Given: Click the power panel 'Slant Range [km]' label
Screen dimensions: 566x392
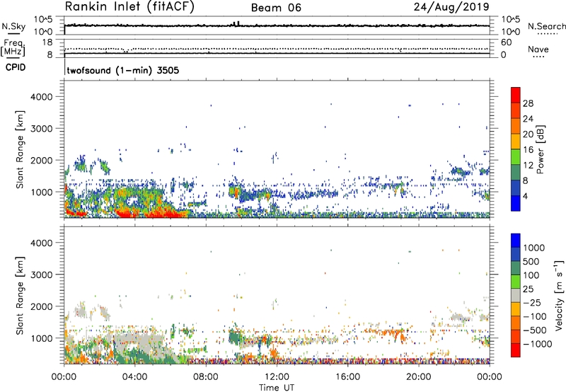Looking at the screenshot, I should coord(20,149).
